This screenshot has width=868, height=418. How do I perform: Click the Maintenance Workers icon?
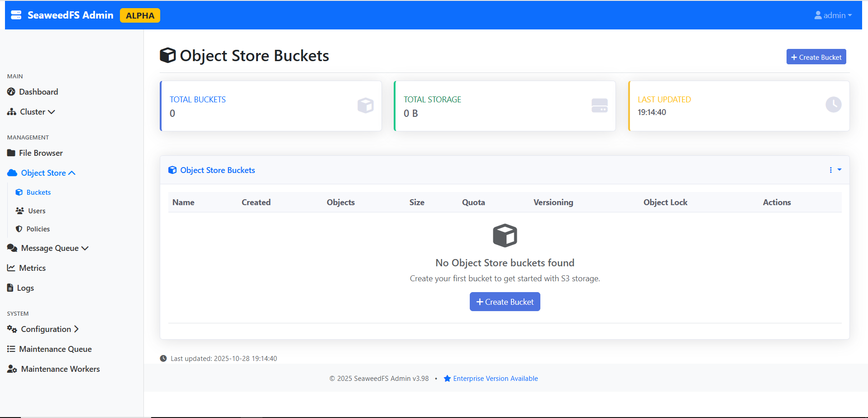point(12,369)
